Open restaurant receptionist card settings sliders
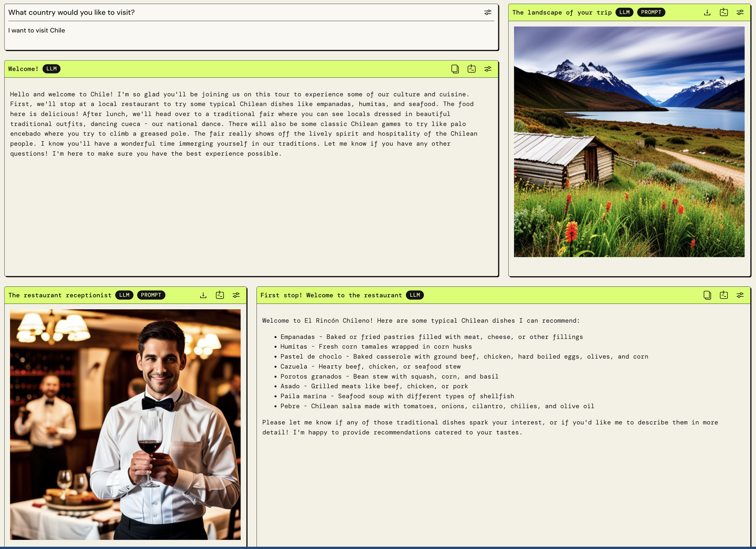Screen dimensions: 756x549 click(x=236, y=295)
